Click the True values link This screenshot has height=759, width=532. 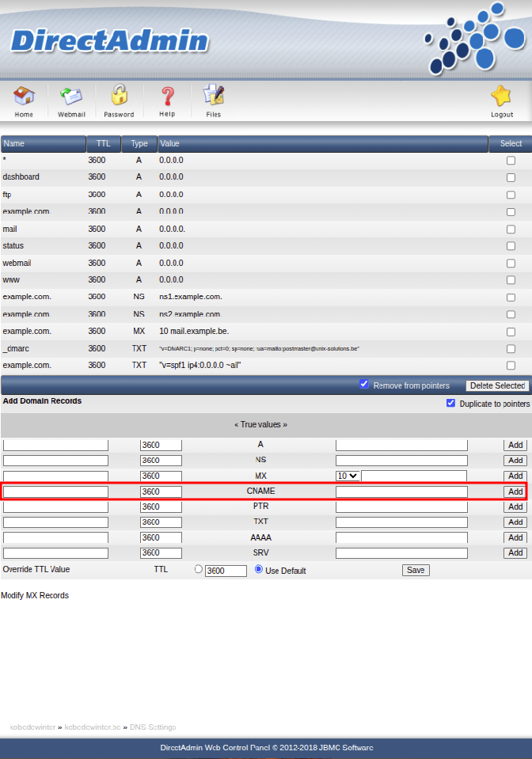260,424
